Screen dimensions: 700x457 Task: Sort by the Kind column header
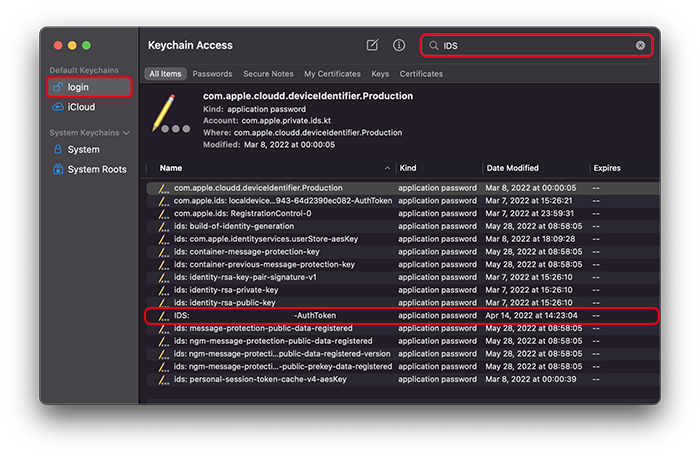(408, 168)
